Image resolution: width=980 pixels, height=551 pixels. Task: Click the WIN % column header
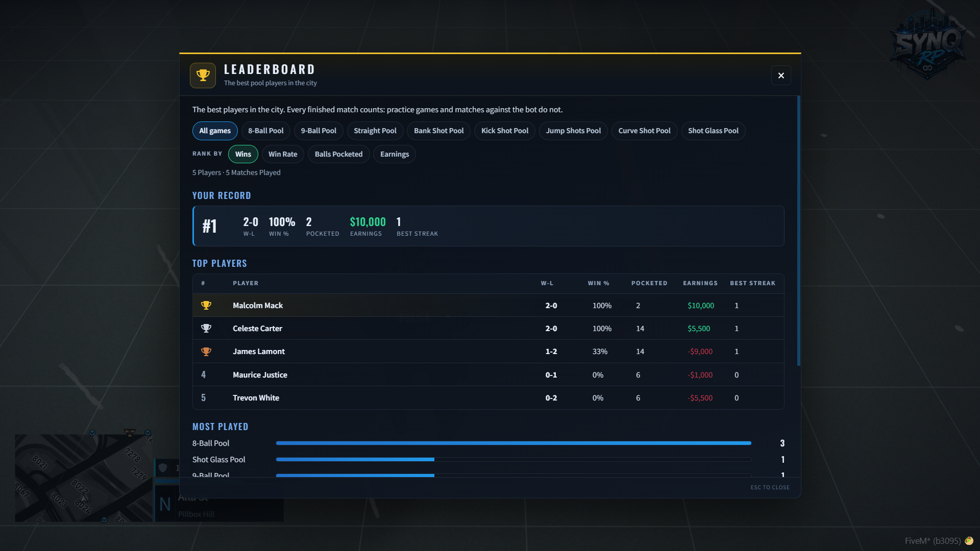point(598,283)
